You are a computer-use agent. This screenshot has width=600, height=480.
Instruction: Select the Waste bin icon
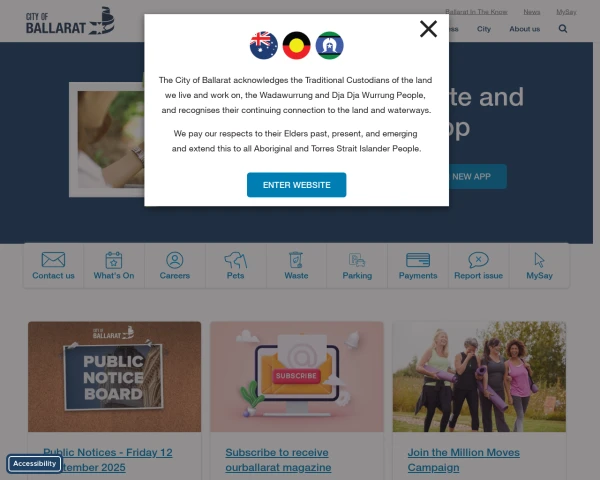pyautogui.click(x=296, y=260)
